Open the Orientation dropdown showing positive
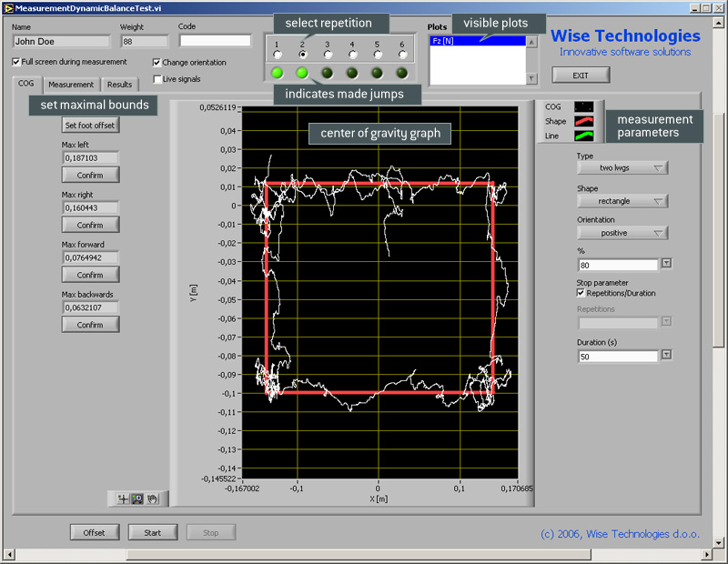728x564 pixels. tap(622, 233)
